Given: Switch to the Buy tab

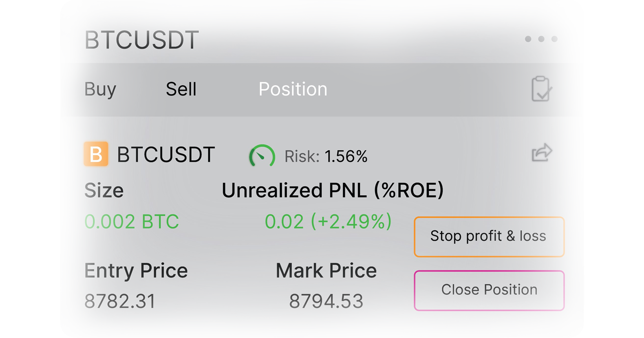Looking at the screenshot, I should 100,89.
